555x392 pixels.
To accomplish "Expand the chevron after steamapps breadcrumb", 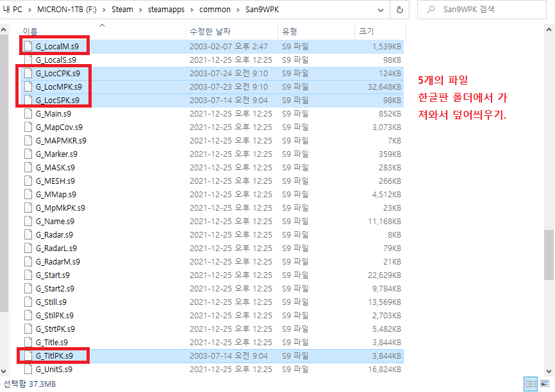I will 192,10.
